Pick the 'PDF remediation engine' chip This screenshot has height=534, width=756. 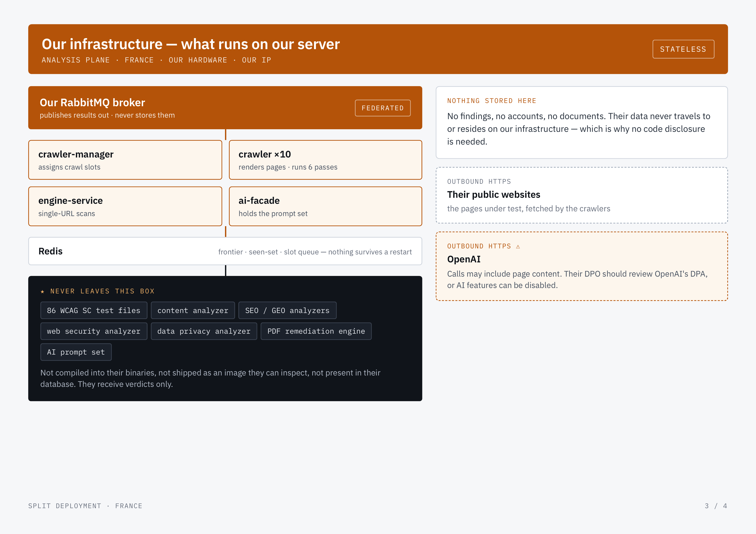tap(316, 331)
